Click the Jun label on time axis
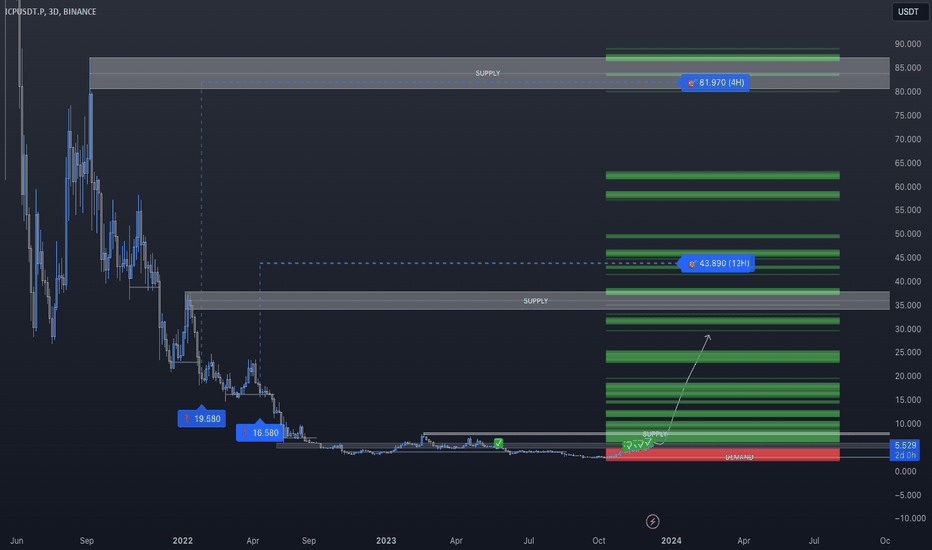Image resolution: width=932 pixels, height=550 pixels. (x=17, y=540)
